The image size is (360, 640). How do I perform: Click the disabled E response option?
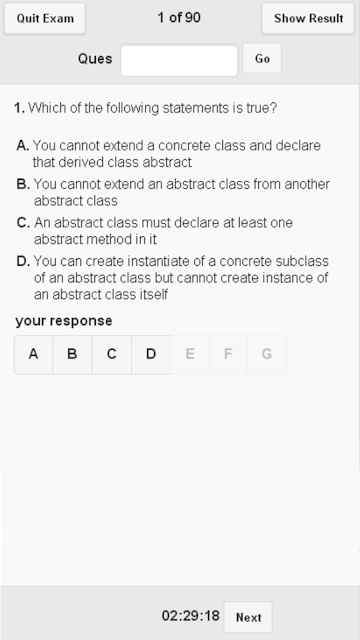(190, 354)
